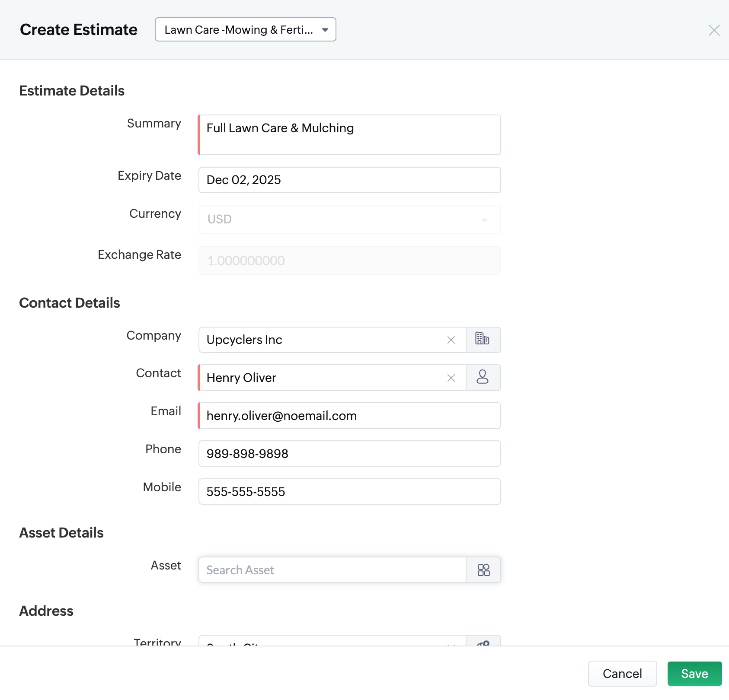729x700 pixels.
Task: Open the territory lookup icon
Action: (x=483, y=643)
